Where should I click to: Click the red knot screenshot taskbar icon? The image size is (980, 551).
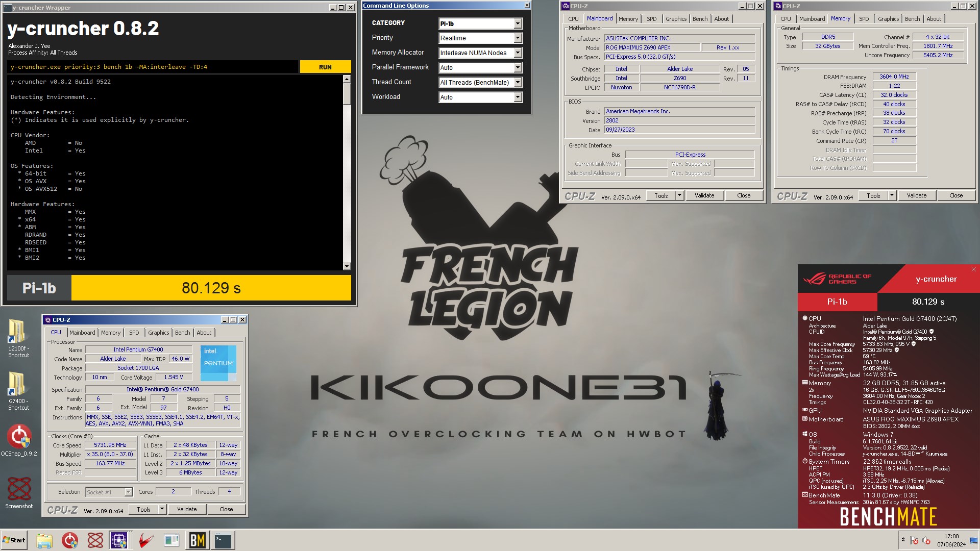point(95,540)
